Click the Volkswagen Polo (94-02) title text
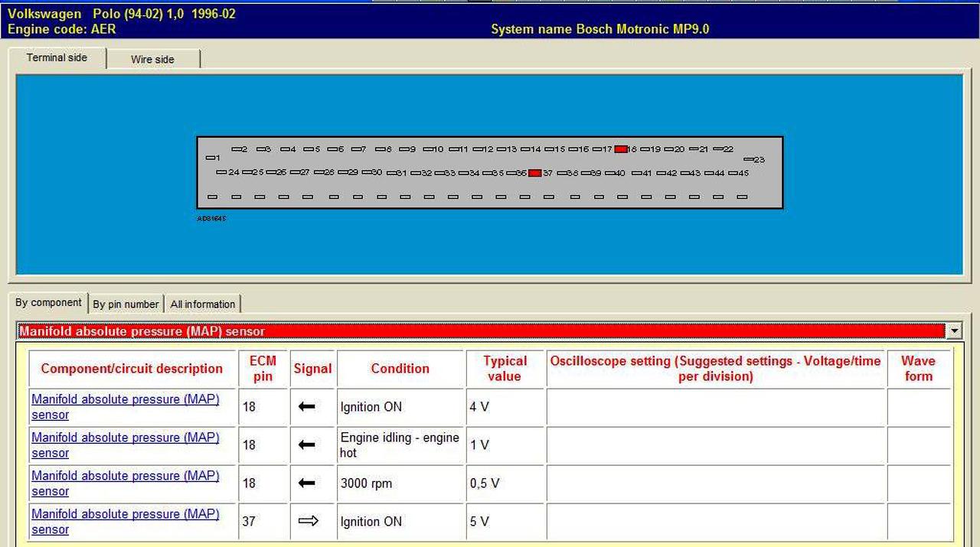The height and width of the screenshot is (547, 980). click(x=122, y=15)
